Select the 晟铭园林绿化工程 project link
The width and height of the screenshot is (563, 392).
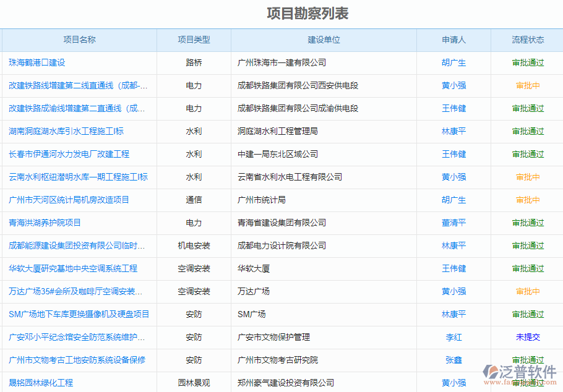pos(41,383)
